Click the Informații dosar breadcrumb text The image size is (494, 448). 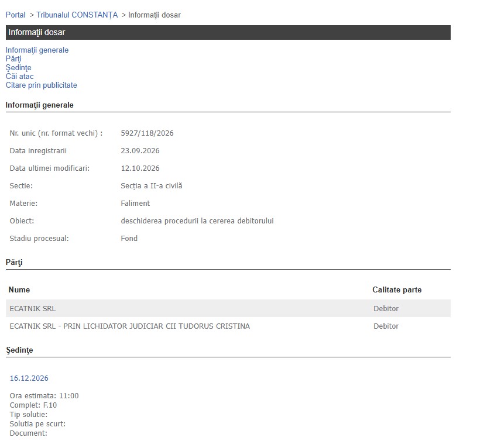point(155,15)
